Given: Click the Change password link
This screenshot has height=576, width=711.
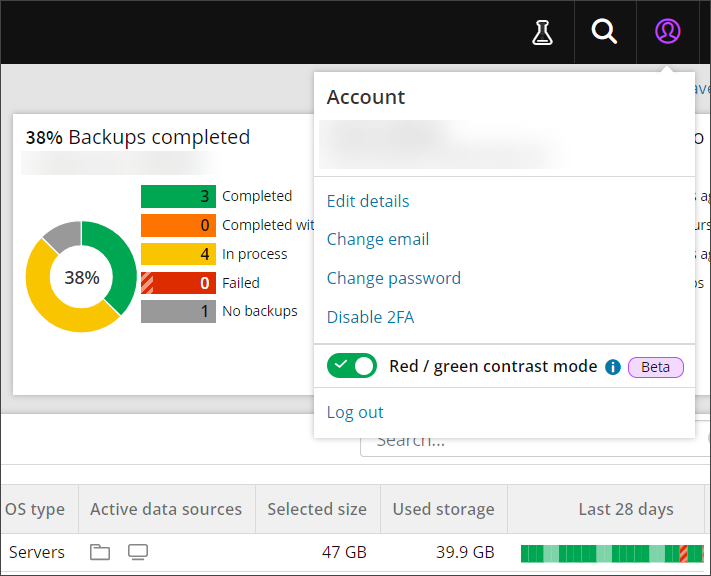Looking at the screenshot, I should point(393,278).
